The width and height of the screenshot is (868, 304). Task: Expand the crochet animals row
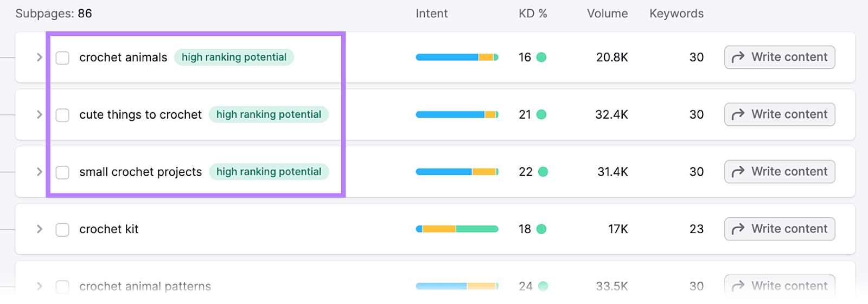point(39,57)
